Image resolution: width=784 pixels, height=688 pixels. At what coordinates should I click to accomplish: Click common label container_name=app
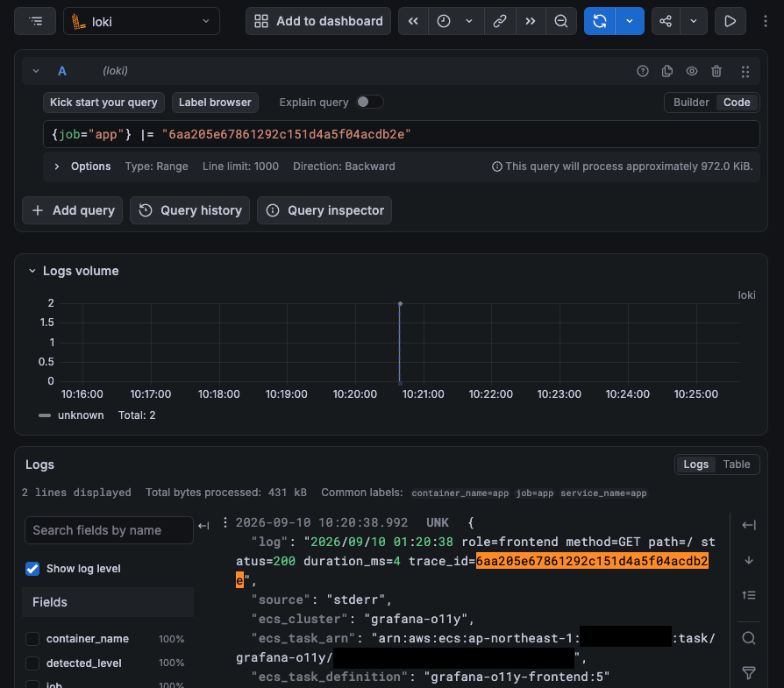(460, 493)
